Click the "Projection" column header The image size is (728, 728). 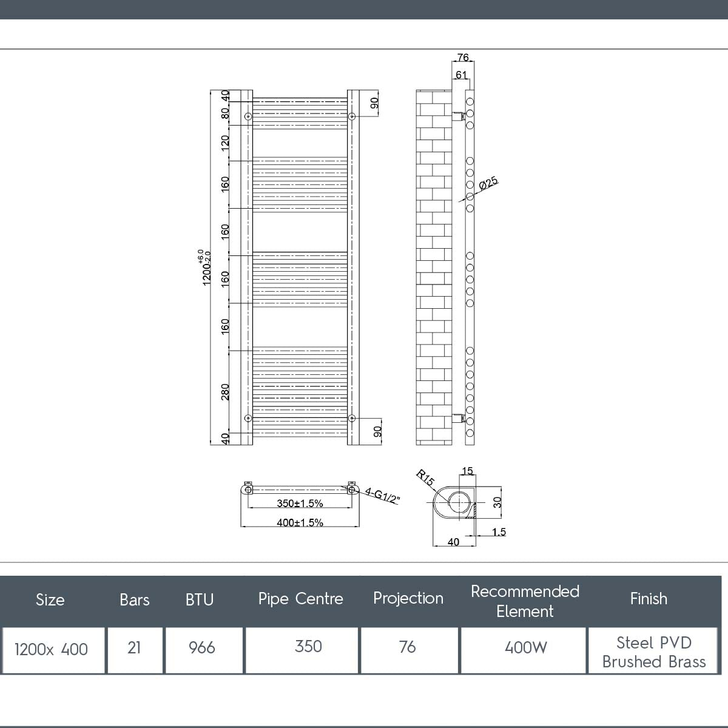[x=408, y=599]
